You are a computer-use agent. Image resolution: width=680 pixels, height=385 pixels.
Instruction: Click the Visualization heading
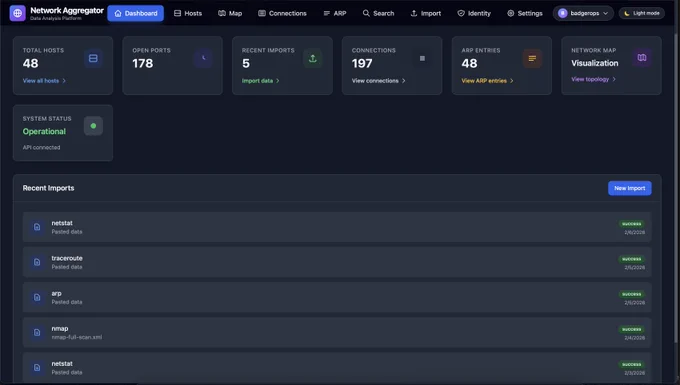click(x=595, y=63)
